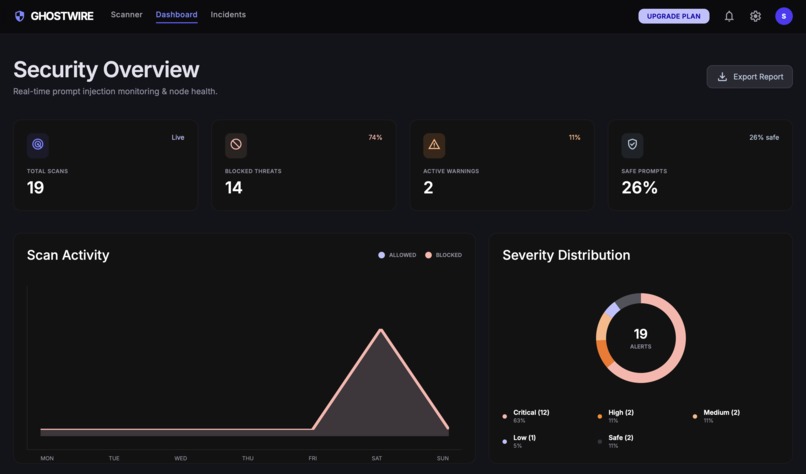Select the Dashboard tab
Image resolution: width=806 pixels, height=474 pixels.
[x=176, y=14]
